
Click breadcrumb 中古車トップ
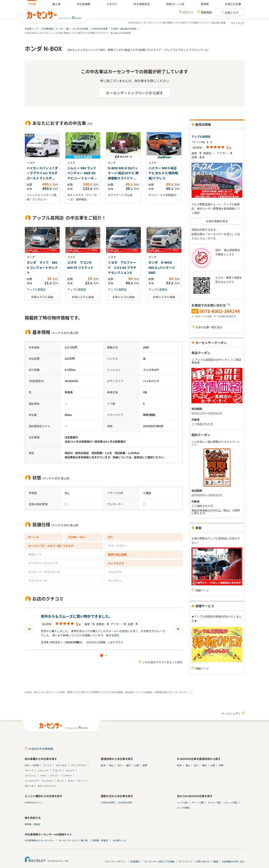[x=31, y=29]
